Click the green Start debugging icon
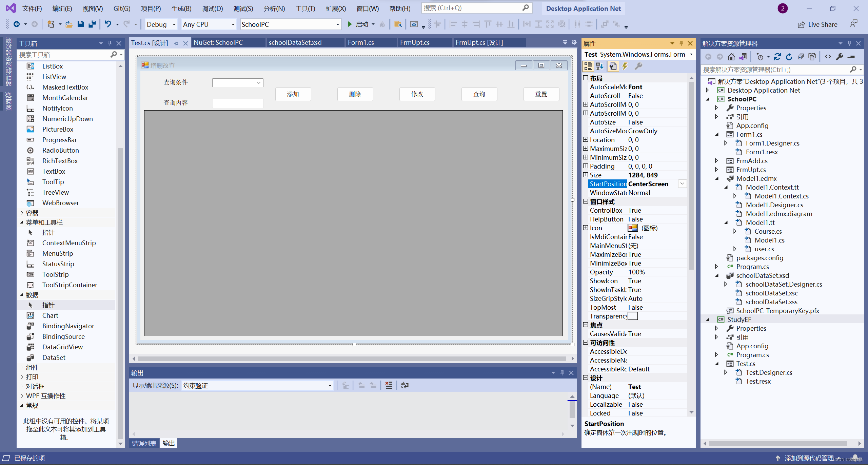The width and height of the screenshot is (868, 465). coord(350,24)
